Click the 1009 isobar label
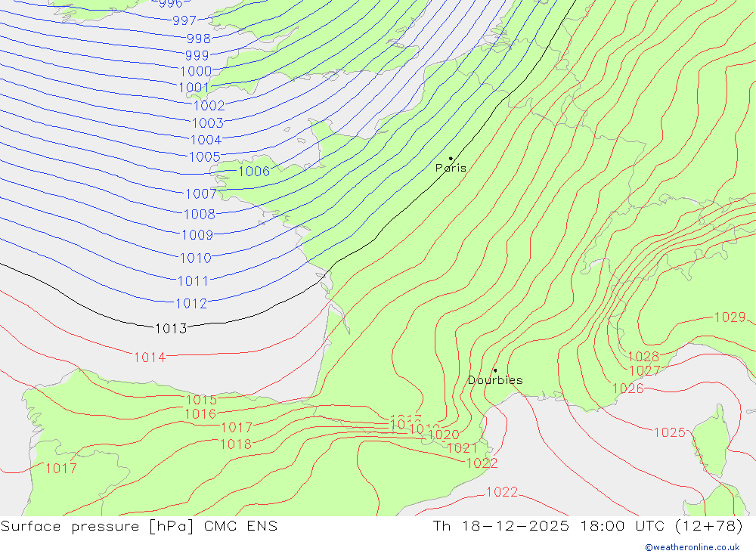The height and width of the screenshot is (554, 756). 197,235
